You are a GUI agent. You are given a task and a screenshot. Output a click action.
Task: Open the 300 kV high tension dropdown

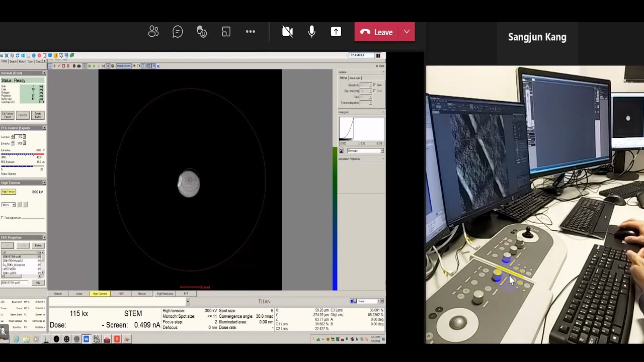(9, 205)
